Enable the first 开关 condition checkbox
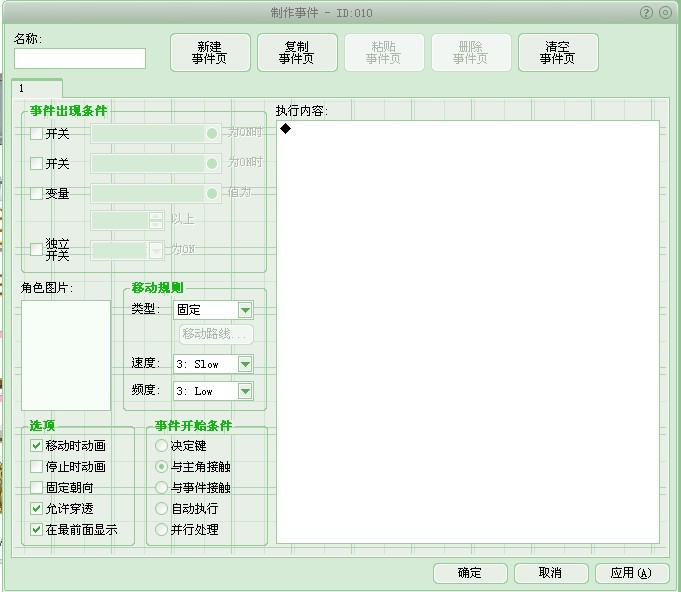Image resolution: width=681 pixels, height=592 pixels. tap(36, 134)
